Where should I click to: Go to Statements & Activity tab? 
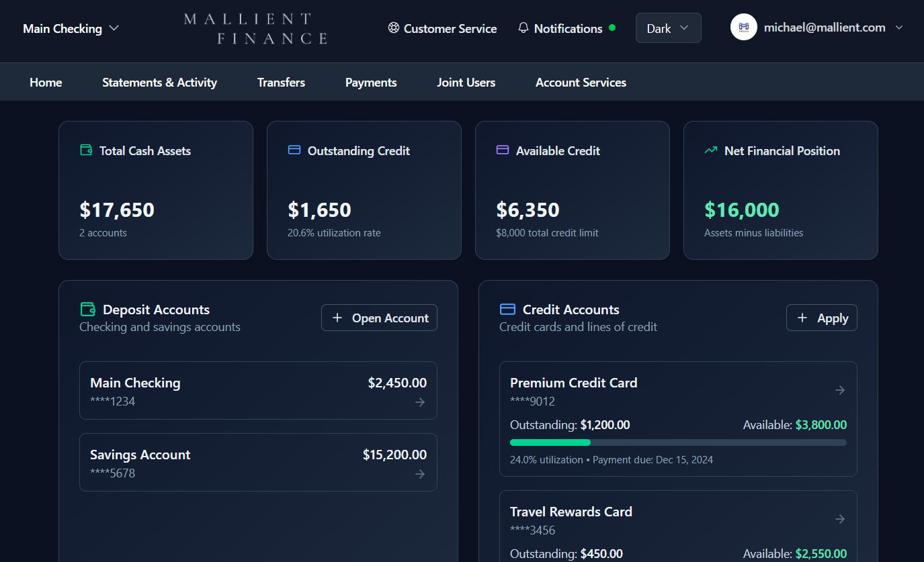click(x=159, y=83)
